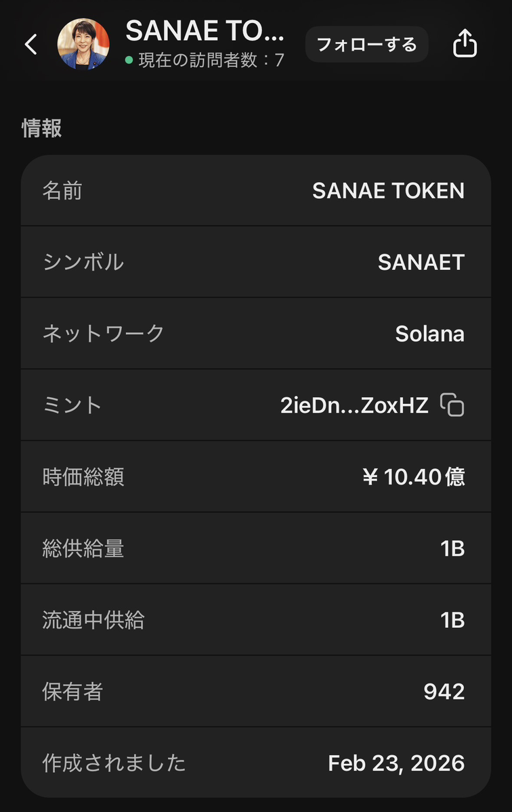Select the 情報 section heading

click(42, 128)
